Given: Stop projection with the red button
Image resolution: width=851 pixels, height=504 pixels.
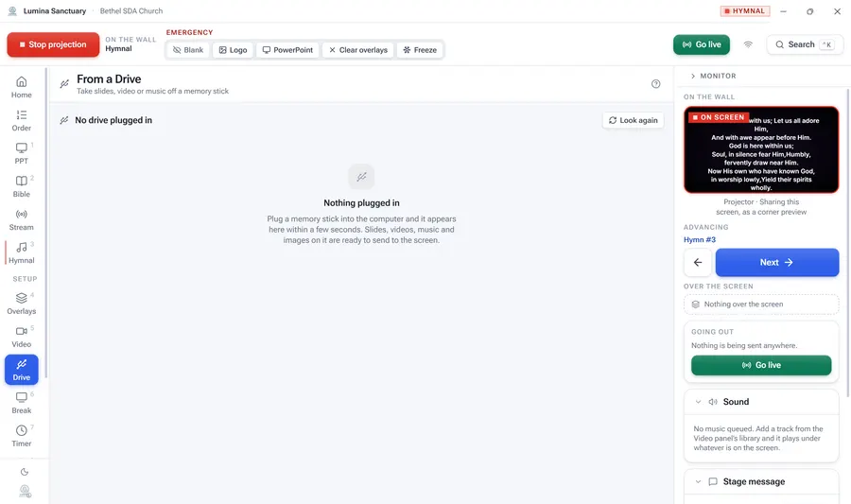Looking at the screenshot, I should tap(53, 44).
